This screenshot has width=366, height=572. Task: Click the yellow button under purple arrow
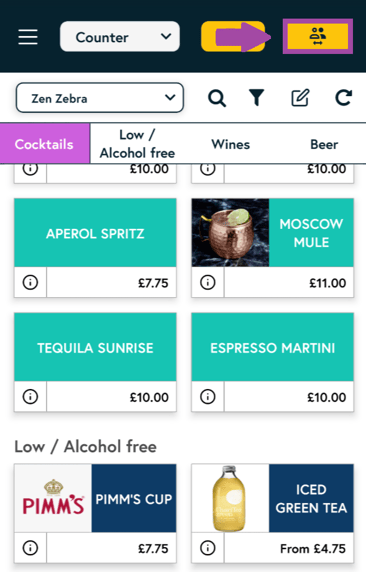(233, 36)
